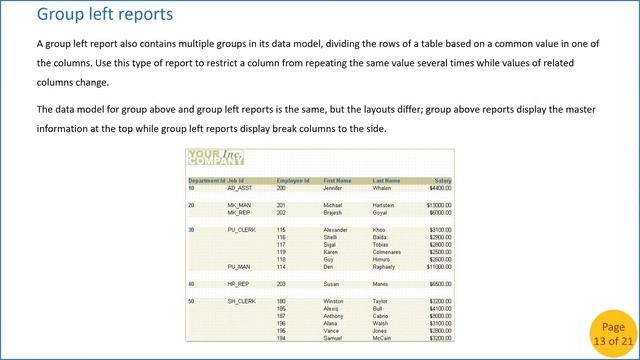Image resolution: width=640 pixels, height=360 pixels.
Task: Click the 'MK_REP' job id cell
Action: (x=239, y=213)
